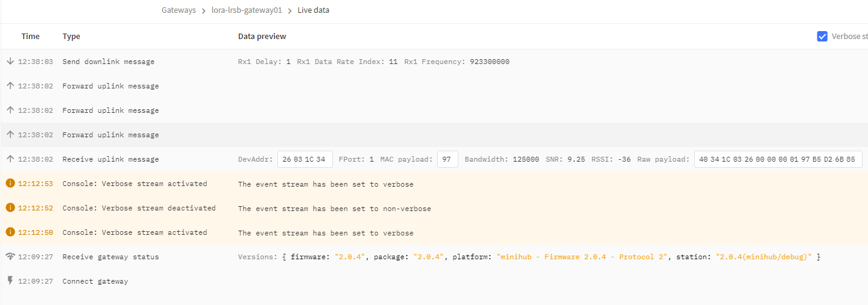Go to lora-lrsb-gateway01 breadcrumb
The width and height of the screenshot is (868, 305).
[246, 10]
